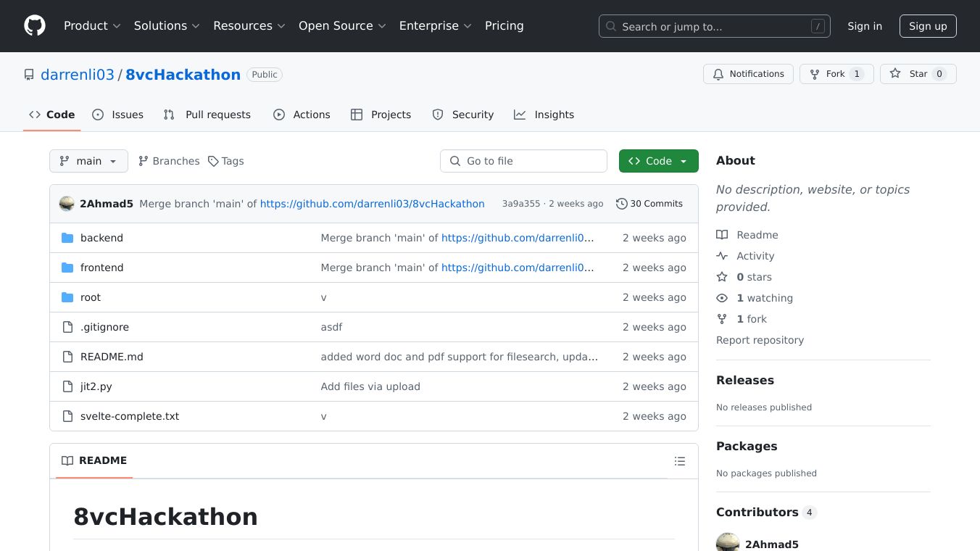Fork this repository
This screenshot has width=980, height=551.
click(836, 74)
